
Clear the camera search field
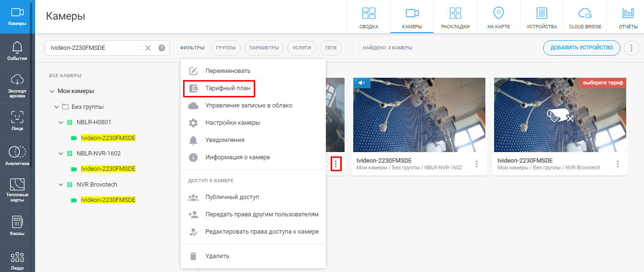148,48
